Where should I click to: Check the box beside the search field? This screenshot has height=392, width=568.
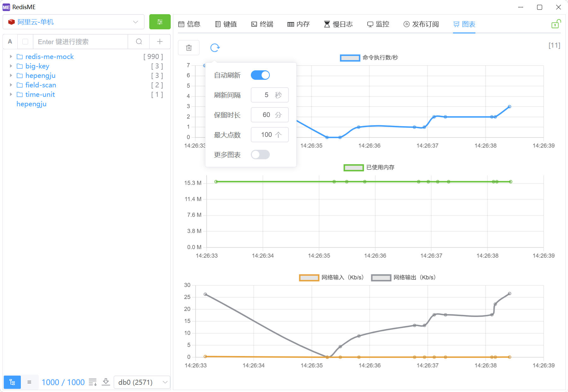coord(26,42)
